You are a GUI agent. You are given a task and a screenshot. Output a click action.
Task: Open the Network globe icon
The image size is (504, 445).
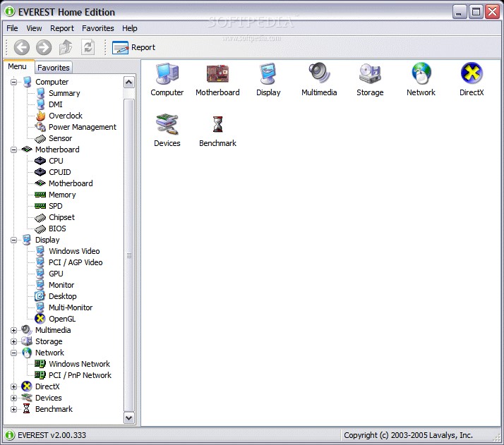click(421, 74)
